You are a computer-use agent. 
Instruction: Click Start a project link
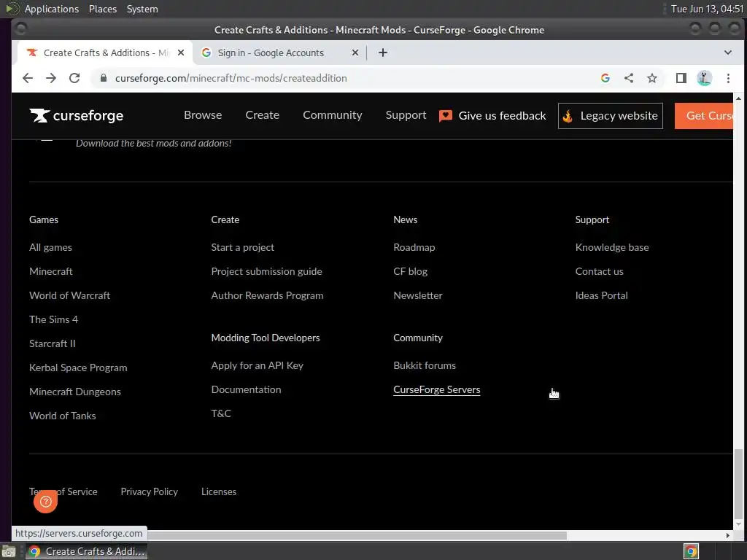pyautogui.click(x=243, y=248)
